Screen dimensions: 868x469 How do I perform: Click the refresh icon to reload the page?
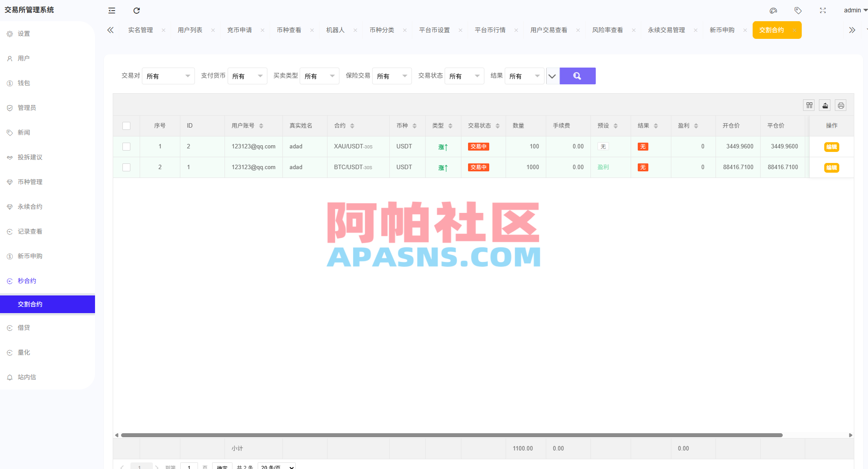[136, 10]
